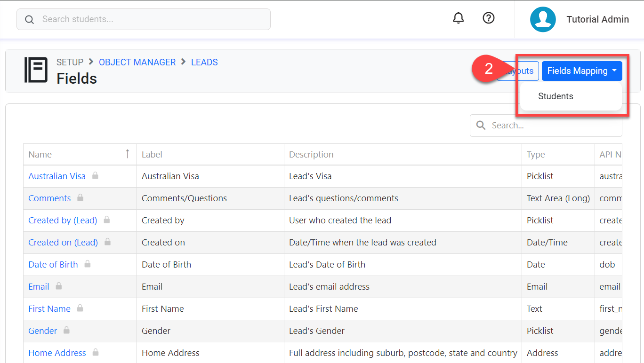644x363 pixels.
Task: Click the magnifier icon in students search
Action: (x=29, y=19)
